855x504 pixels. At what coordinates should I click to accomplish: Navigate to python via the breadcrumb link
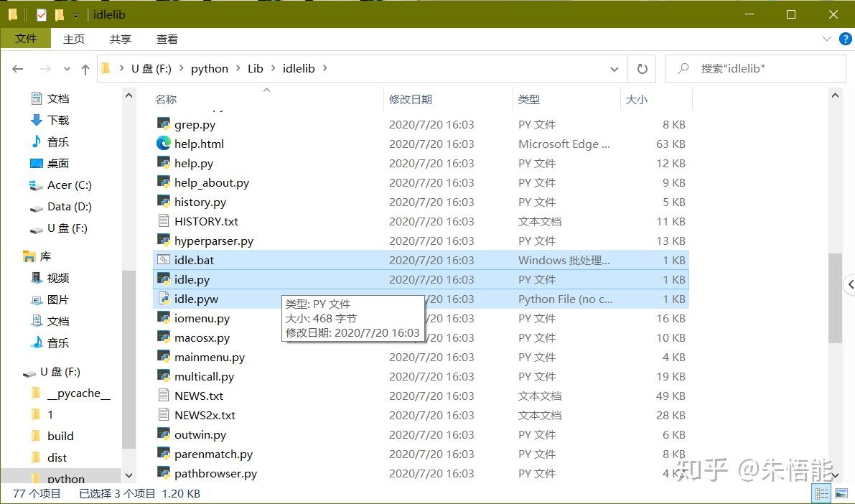coord(209,68)
